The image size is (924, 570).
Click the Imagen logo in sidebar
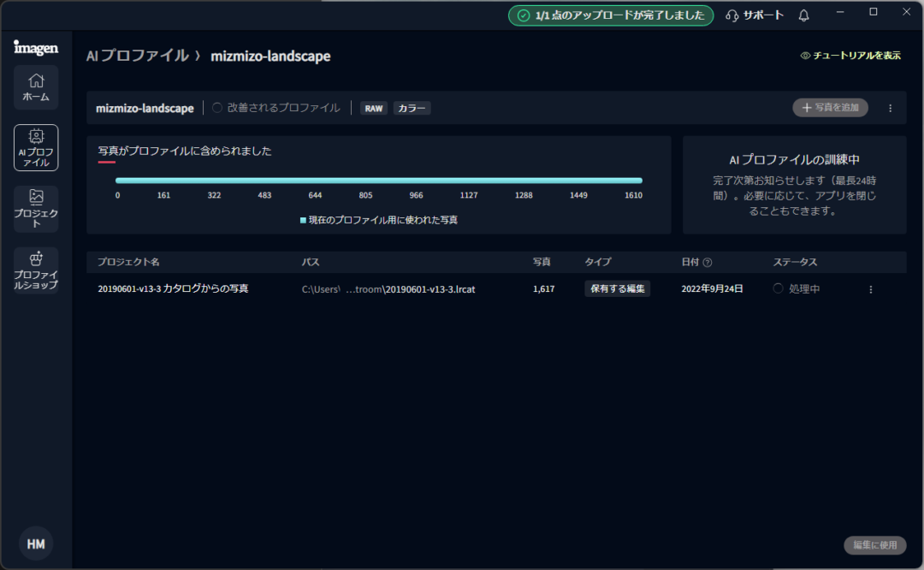[x=36, y=47]
